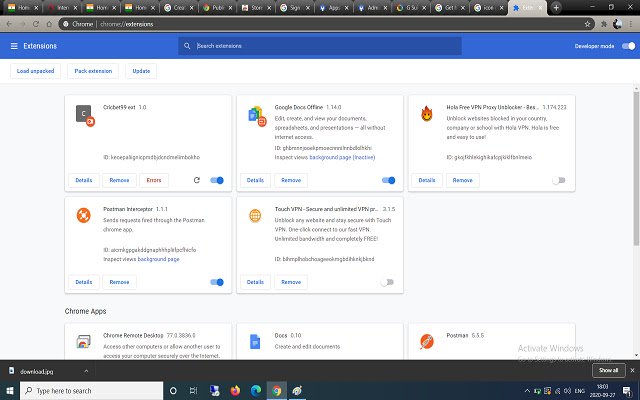The width and height of the screenshot is (640, 400).
Task: Click the Postman app icon
Action: (427, 342)
